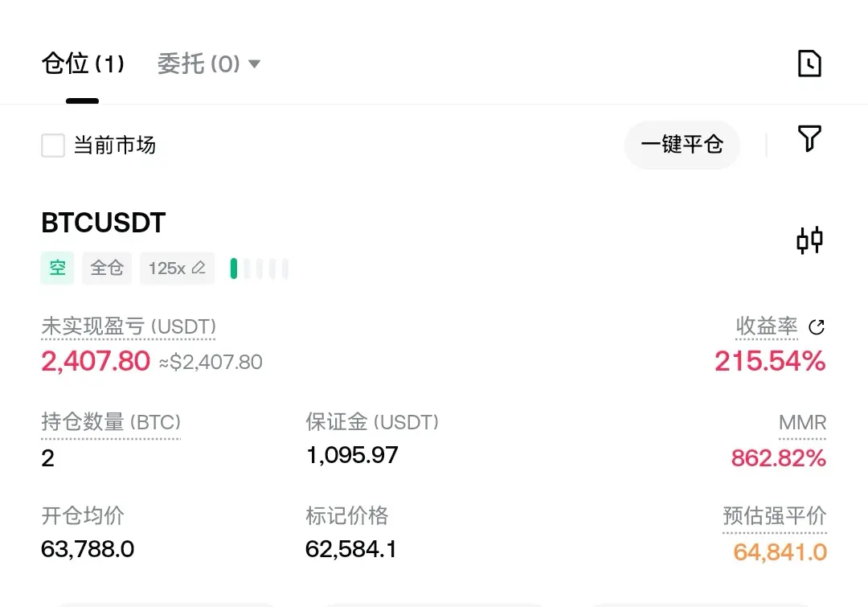
Task: Click the 一键平仓 button
Action: click(682, 145)
